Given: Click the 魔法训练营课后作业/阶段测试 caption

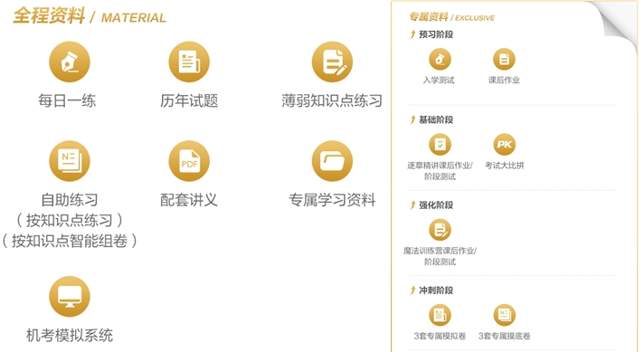Looking at the screenshot, I should [x=440, y=256].
